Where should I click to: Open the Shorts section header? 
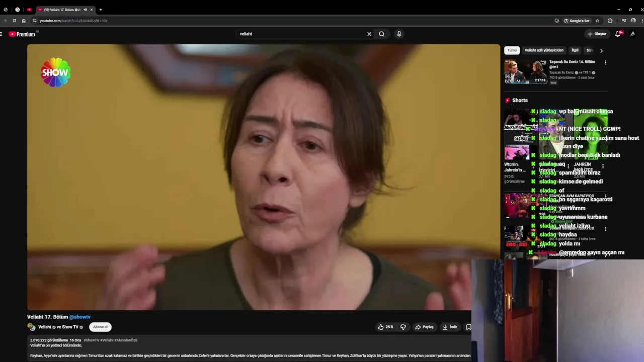point(516,101)
